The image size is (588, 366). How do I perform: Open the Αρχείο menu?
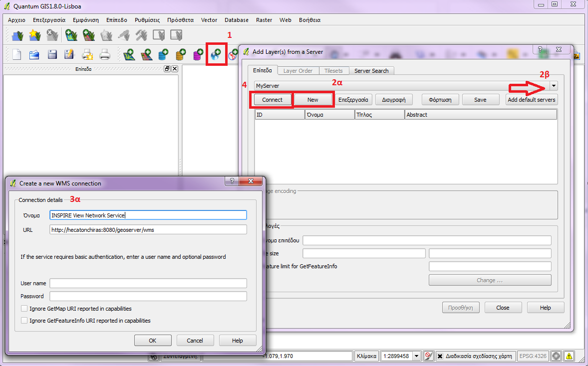pos(16,20)
